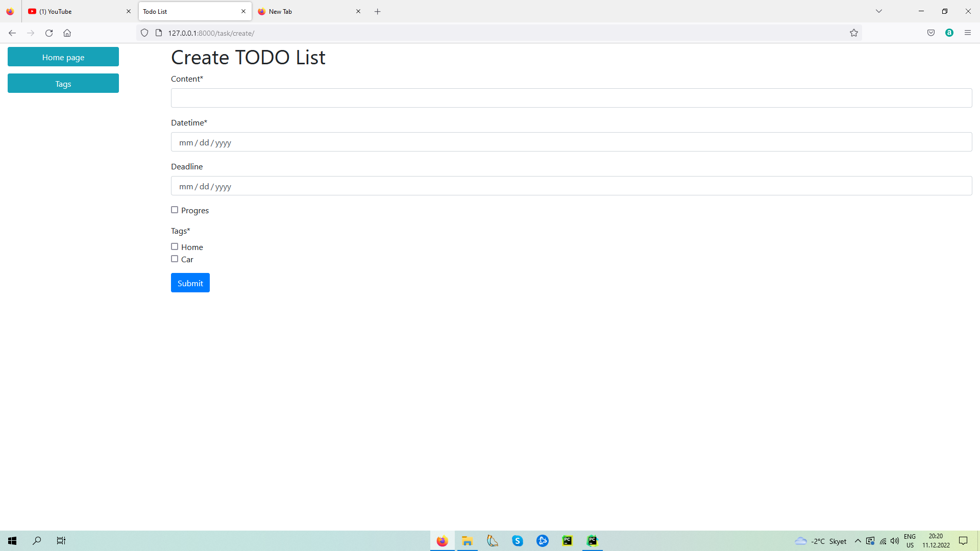
Task: Go to browser home icon
Action: [x=67, y=33]
